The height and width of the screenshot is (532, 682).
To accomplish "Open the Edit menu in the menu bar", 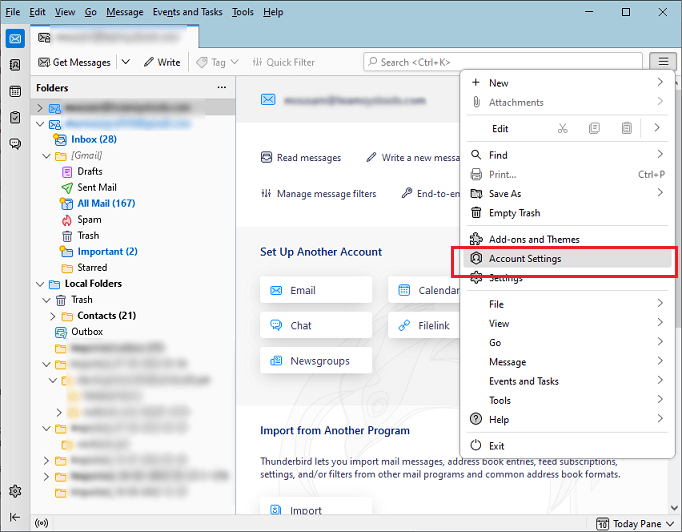I will click(37, 12).
